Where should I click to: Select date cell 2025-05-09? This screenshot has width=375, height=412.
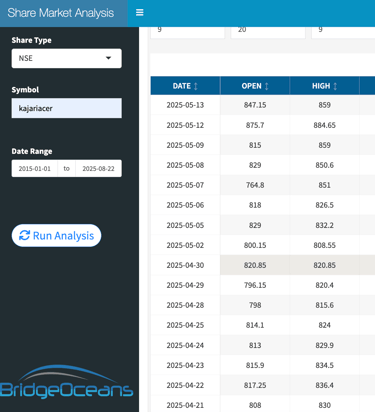click(x=185, y=145)
